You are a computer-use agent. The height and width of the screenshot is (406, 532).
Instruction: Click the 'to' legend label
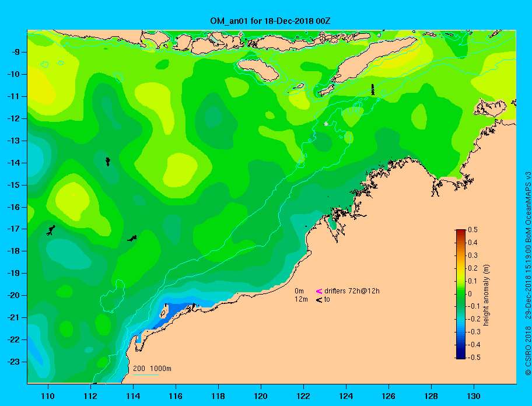(327, 299)
